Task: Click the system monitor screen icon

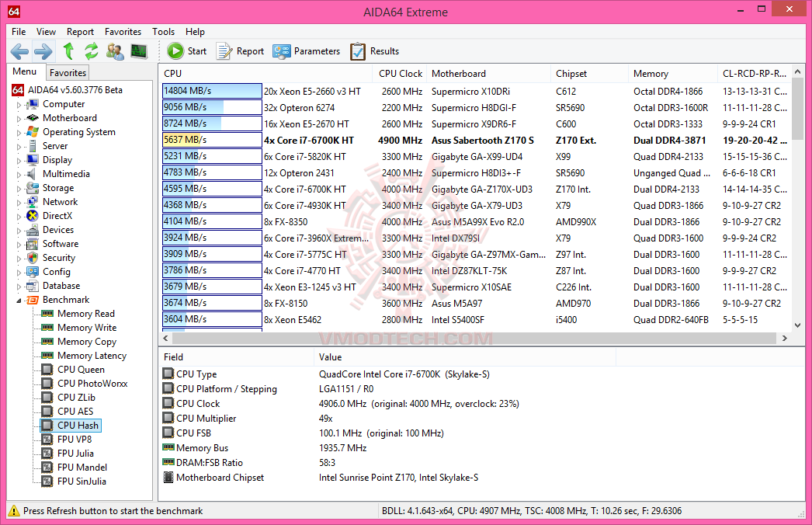Action: tap(139, 51)
